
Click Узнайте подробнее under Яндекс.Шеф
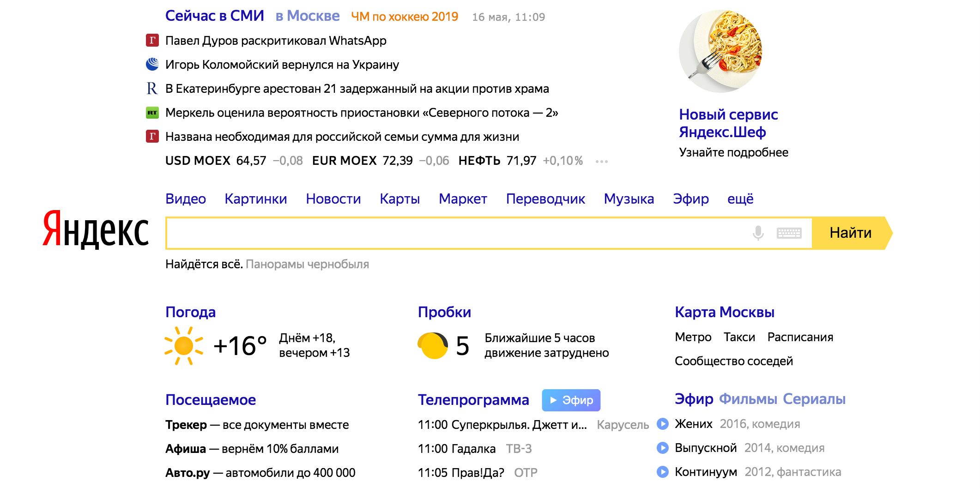point(733,152)
